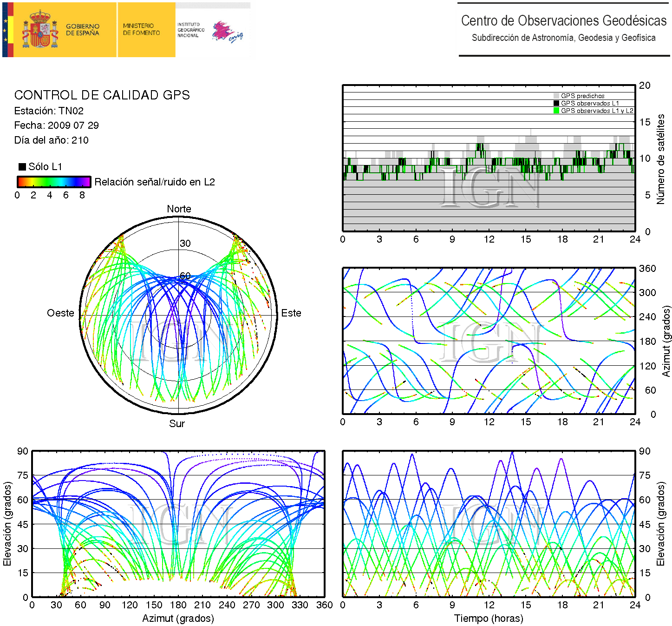The image size is (672, 626).
Task: Click the Norte label on the sky plot
Action: click(179, 209)
